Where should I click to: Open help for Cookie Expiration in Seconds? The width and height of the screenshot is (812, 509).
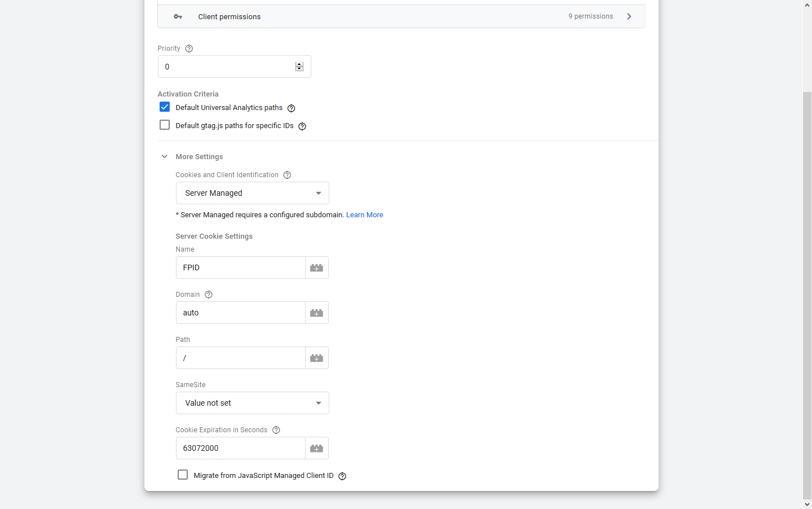(x=276, y=430)
